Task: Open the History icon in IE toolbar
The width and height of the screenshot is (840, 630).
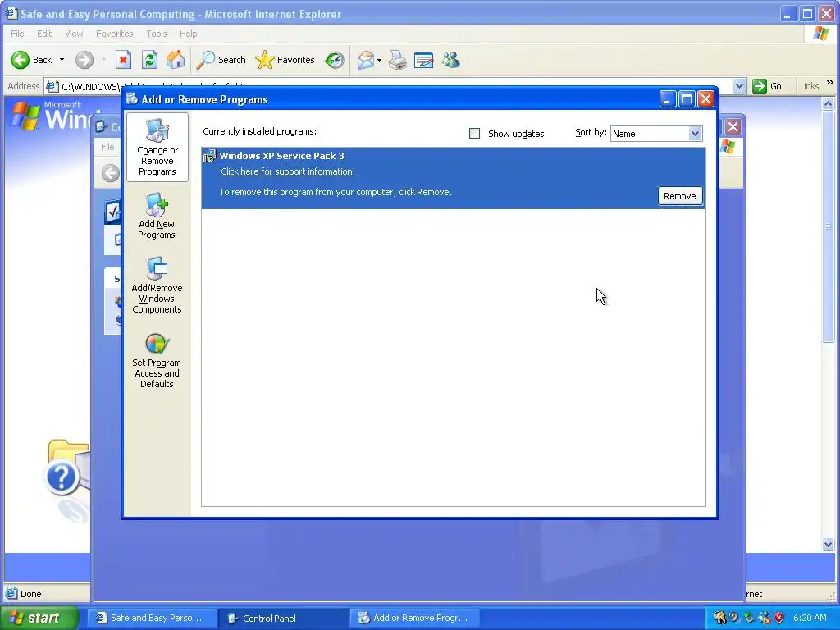Action: click(335, 60)
